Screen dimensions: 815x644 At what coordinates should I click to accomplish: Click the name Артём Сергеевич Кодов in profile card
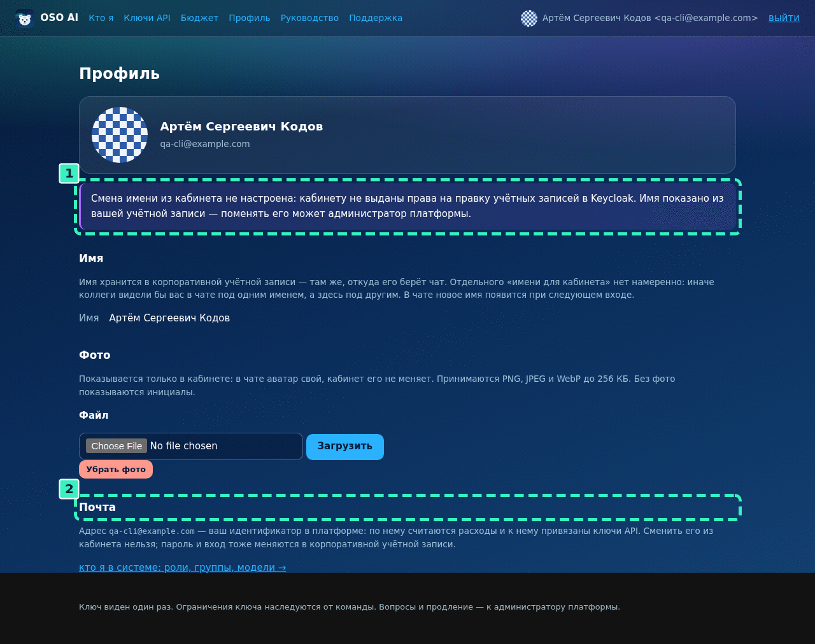[x=241, y=127]
